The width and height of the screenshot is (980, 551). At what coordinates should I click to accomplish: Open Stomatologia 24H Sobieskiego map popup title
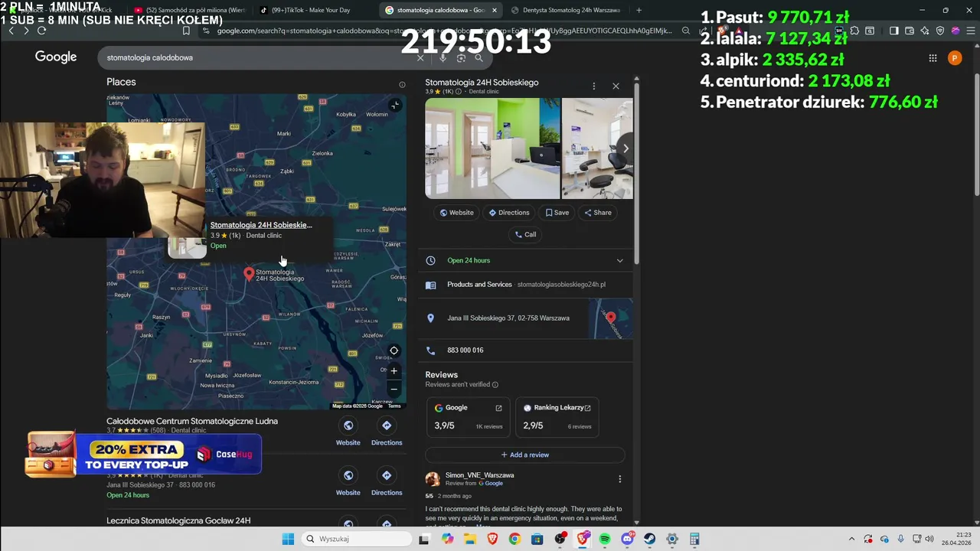[x=261, y=225]
